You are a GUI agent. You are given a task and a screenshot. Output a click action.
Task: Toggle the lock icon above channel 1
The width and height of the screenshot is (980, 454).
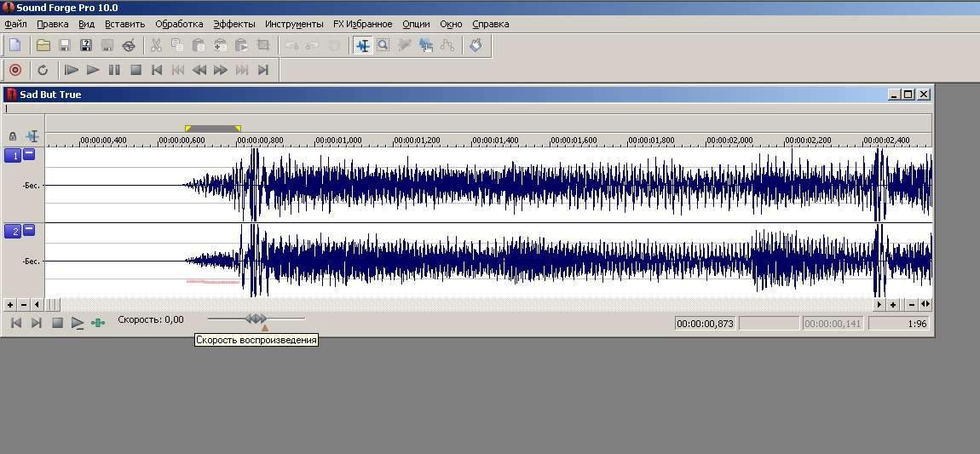pos(13,136)
